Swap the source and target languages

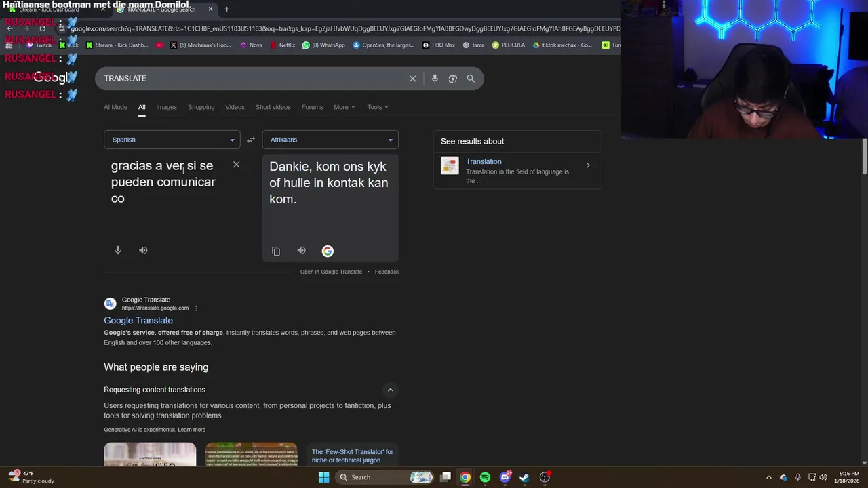(251, 140)
